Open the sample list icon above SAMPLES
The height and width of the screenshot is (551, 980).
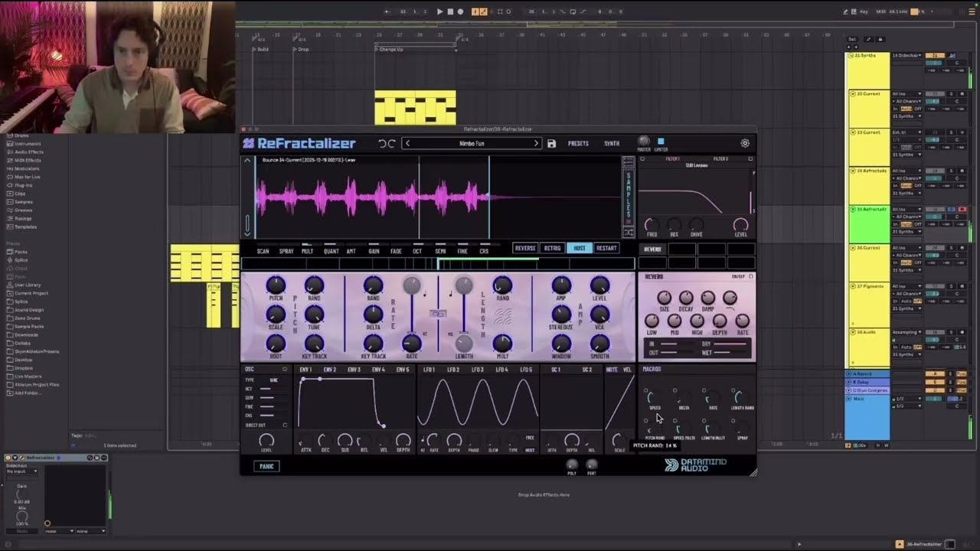click(x=629, y=163)
